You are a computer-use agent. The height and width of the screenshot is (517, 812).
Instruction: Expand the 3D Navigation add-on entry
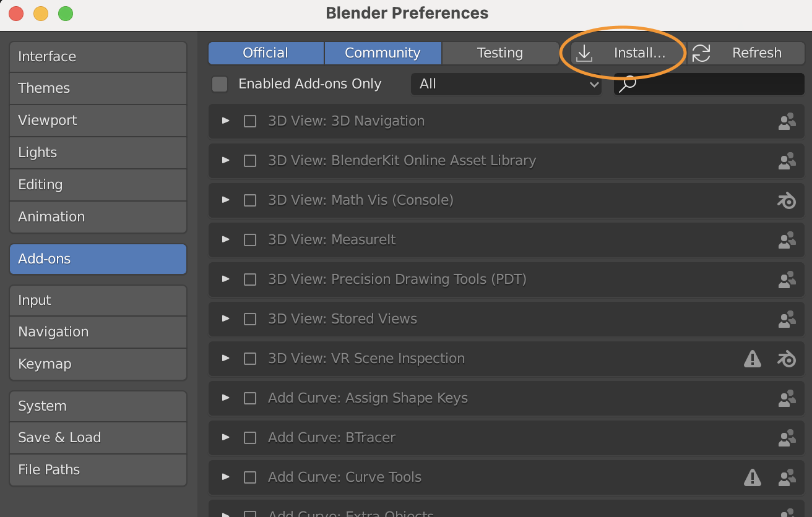(225, 121)
